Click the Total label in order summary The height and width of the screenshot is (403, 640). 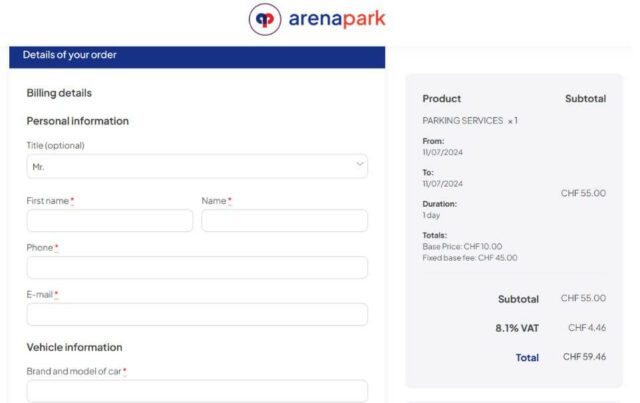(x=527, y=358)
